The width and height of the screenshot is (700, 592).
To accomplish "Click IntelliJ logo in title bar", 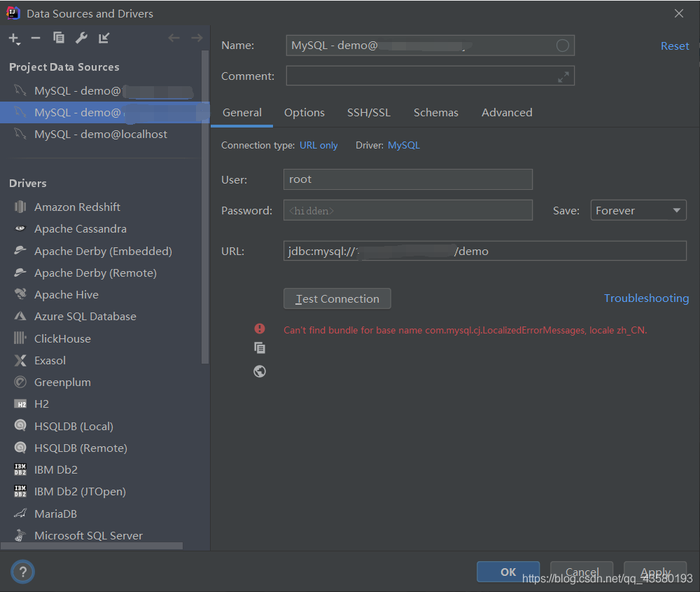I will click(13, 13).
